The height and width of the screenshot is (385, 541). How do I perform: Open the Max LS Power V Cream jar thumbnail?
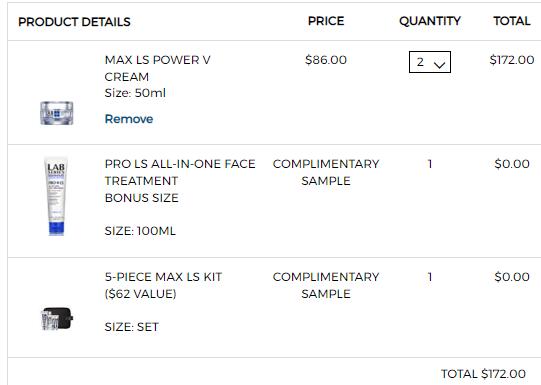[57, 113]
